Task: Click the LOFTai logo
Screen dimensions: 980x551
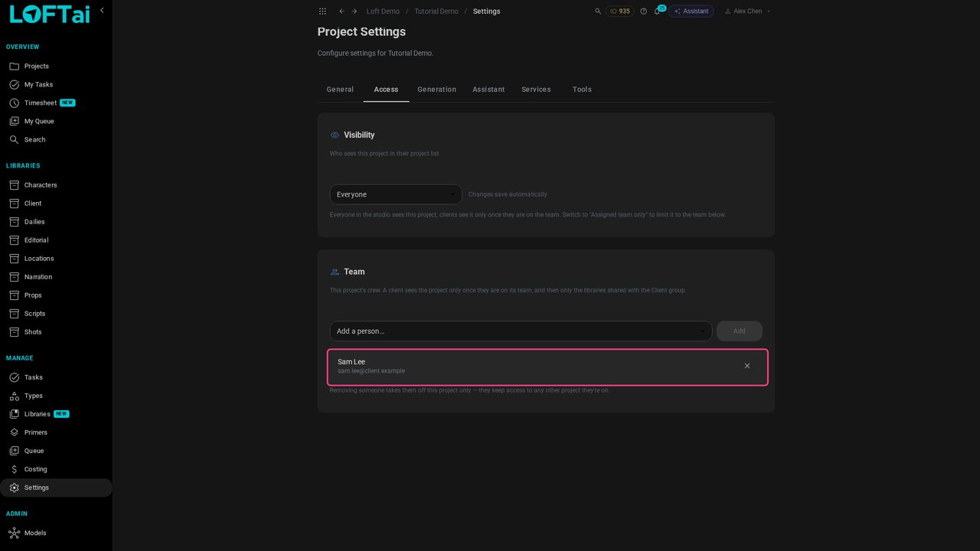Action: [50, 14]
